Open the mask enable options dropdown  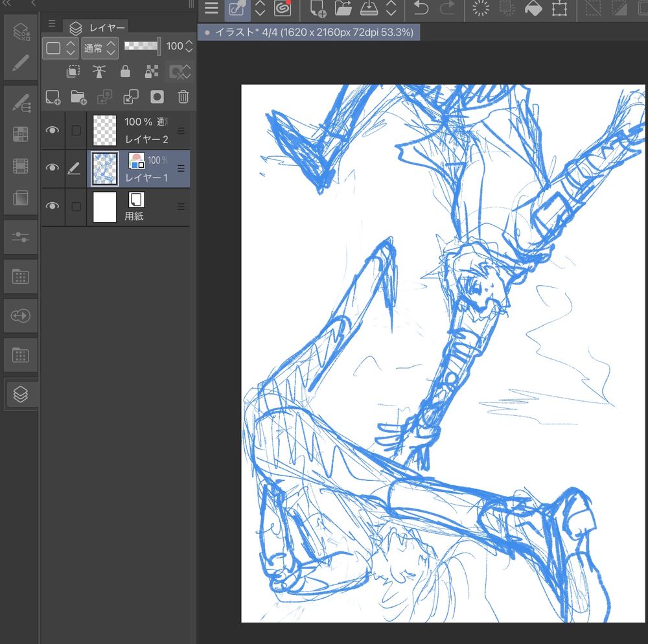179,72
